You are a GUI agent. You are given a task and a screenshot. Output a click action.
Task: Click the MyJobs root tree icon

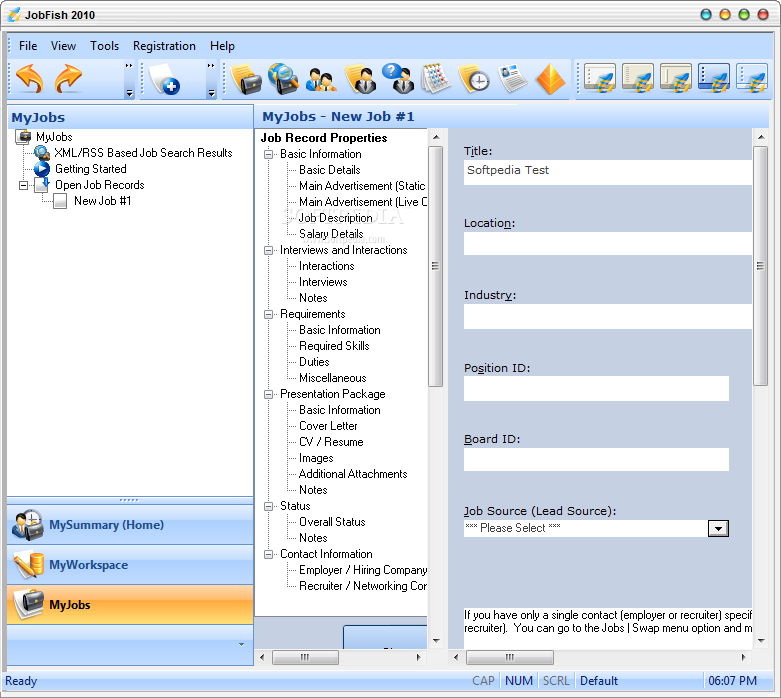point(23,137)
